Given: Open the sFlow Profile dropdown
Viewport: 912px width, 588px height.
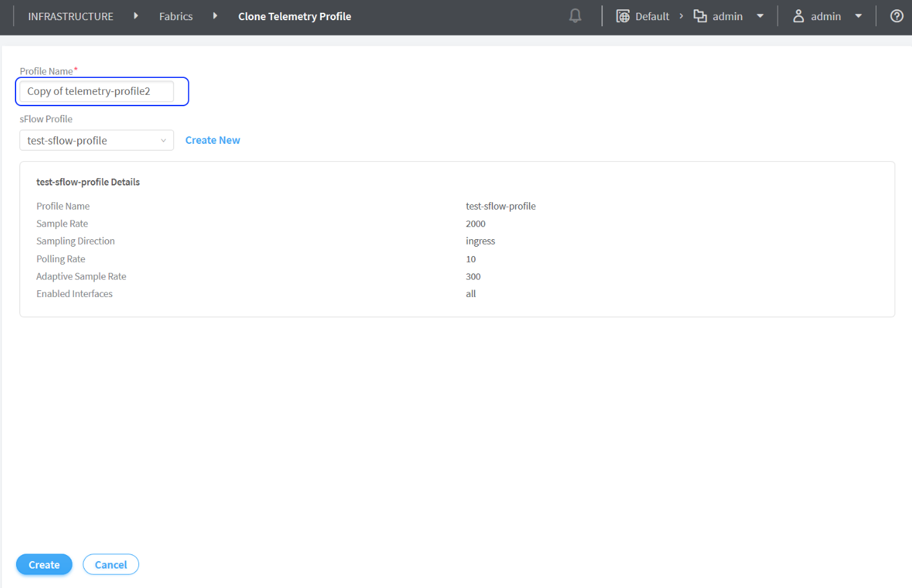Looking at the screenshot, I should 97,140.
